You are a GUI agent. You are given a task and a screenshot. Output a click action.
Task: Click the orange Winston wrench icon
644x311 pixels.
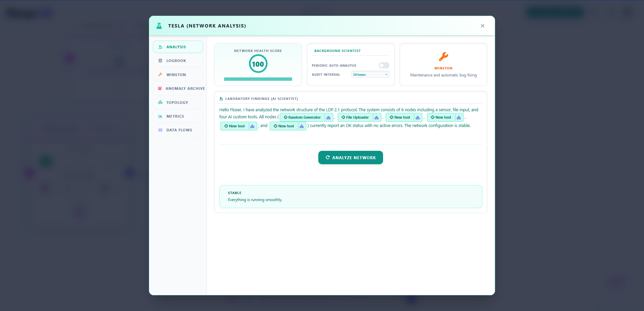coord(443,56)
